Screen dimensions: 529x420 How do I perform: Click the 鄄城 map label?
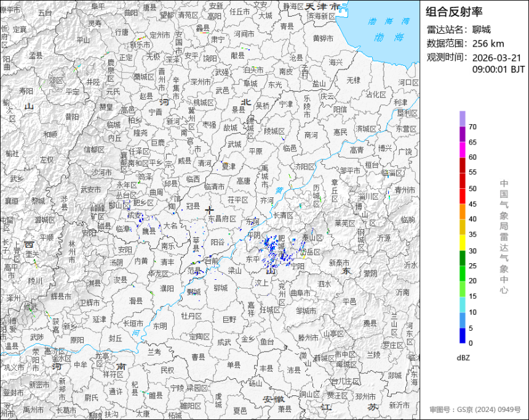pyautogui.click(x=194, y=292)
